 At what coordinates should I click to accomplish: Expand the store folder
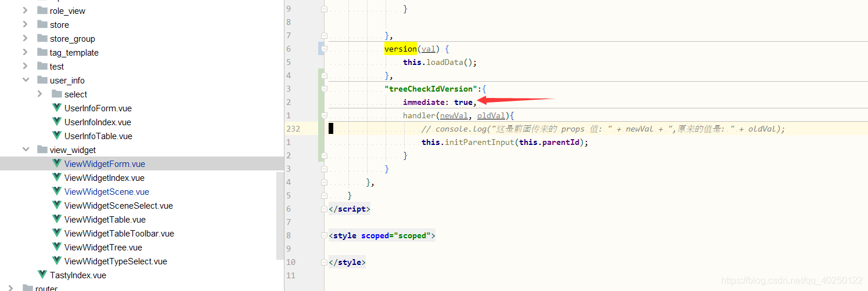click(x=25, y=24)
